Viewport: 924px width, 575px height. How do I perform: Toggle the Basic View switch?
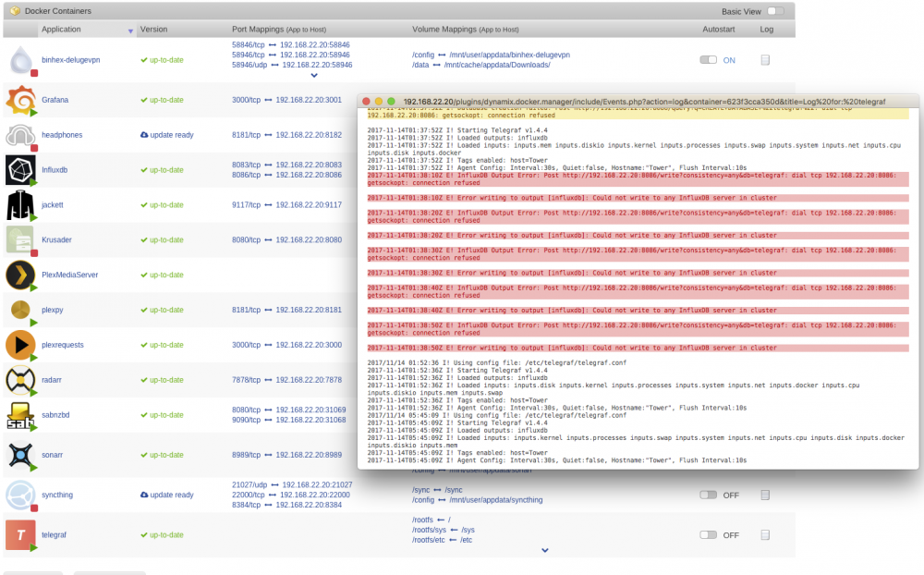pyautogui.click(x=775, y=11)
